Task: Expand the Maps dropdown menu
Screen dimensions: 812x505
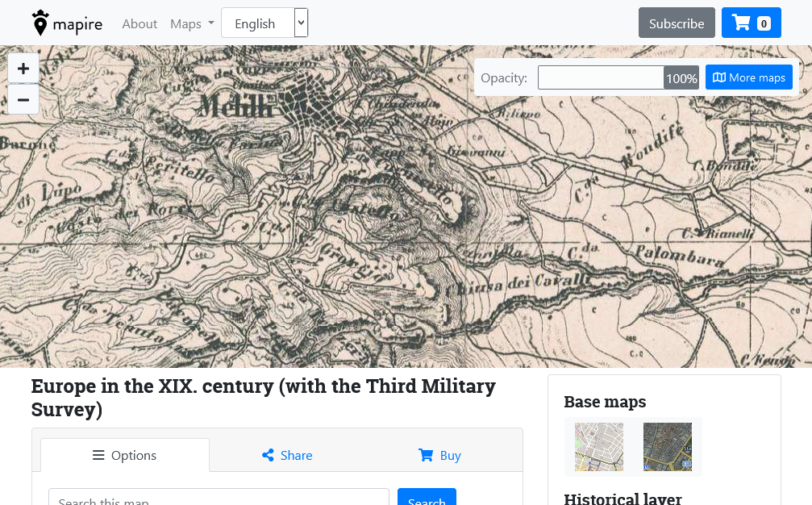Action: click(x=192, y=23)
